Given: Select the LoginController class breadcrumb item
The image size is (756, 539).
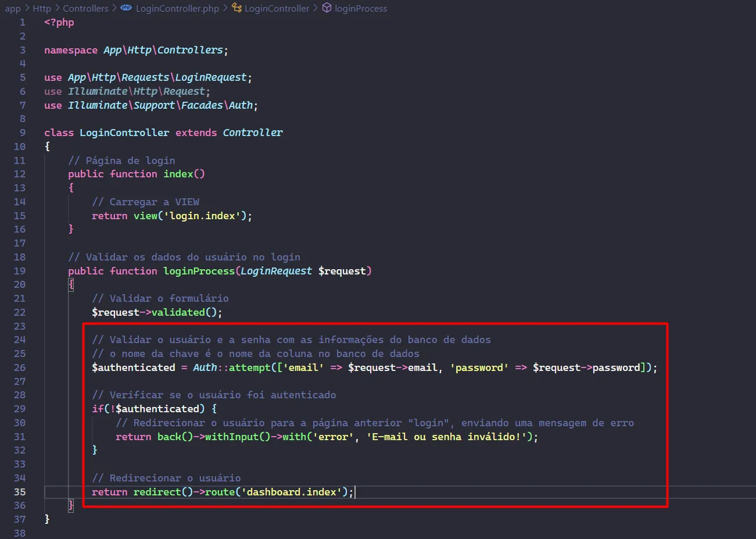Looking at the screenshot, I should click(277, 9).
